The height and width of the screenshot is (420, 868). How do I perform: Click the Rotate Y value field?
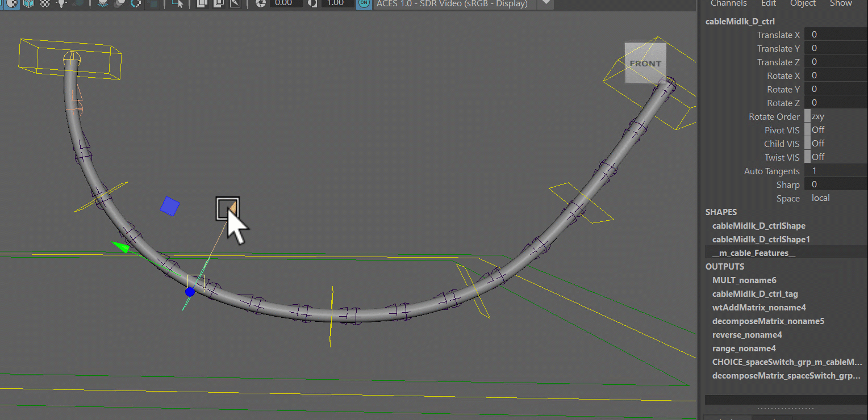(x=836, y=89)
